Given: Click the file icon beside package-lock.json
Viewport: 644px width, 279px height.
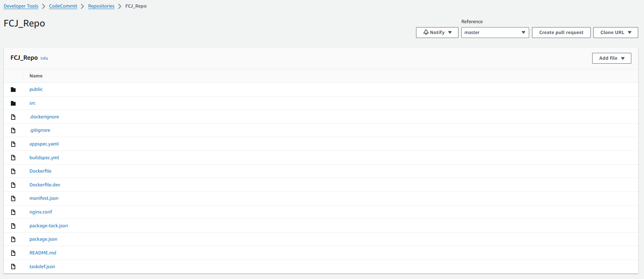Looking at the screenshot, I should [x=13, y=226].
